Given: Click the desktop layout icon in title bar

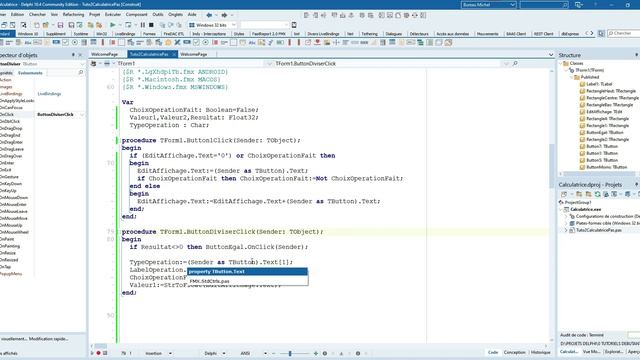Looking at the screenshot, I should click(x=578, y=4).
